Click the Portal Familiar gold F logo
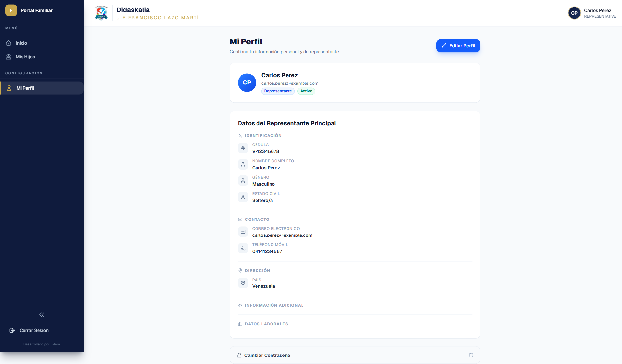 coord(11,10)
